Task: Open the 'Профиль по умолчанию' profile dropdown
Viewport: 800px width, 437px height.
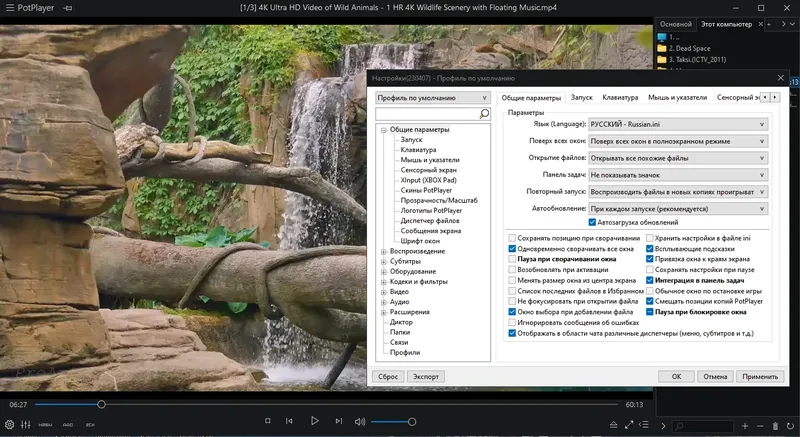Action: [433, 98]
